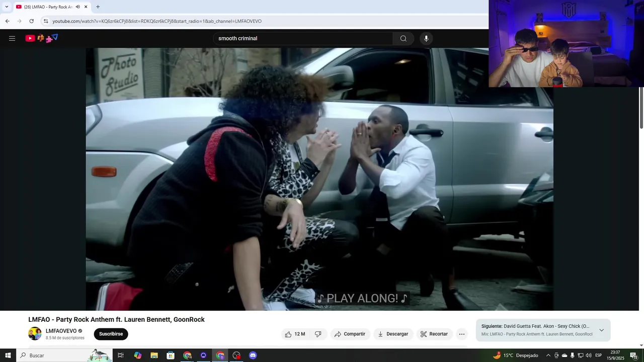The height and width of the screenshot is (362, 644).
Task: Click the 8.5 M de suscriptores text
Action: pos(65,338)
